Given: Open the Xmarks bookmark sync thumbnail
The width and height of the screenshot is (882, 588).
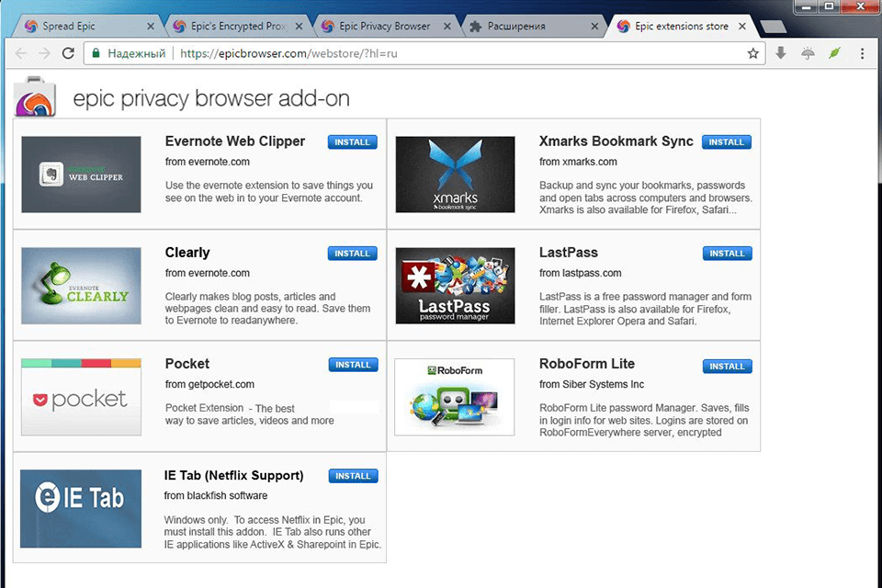Looking at the screenshot, I should (455, 175).
